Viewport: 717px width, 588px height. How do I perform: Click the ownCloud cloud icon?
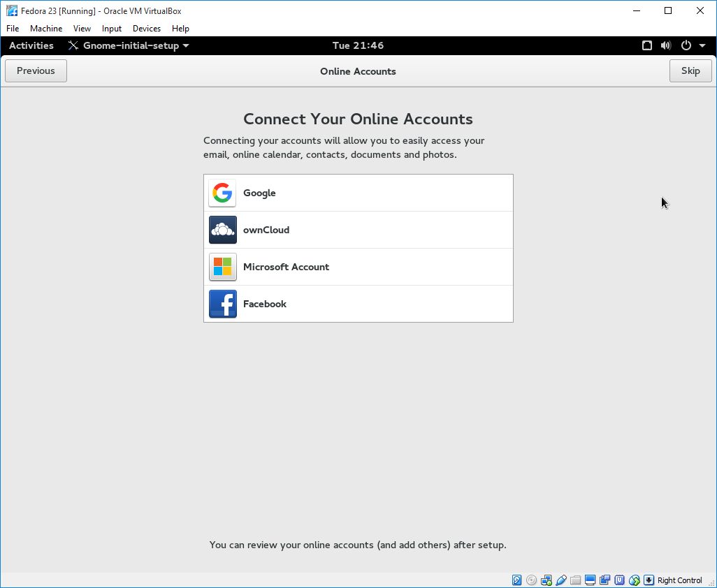(x=222, y=230)
